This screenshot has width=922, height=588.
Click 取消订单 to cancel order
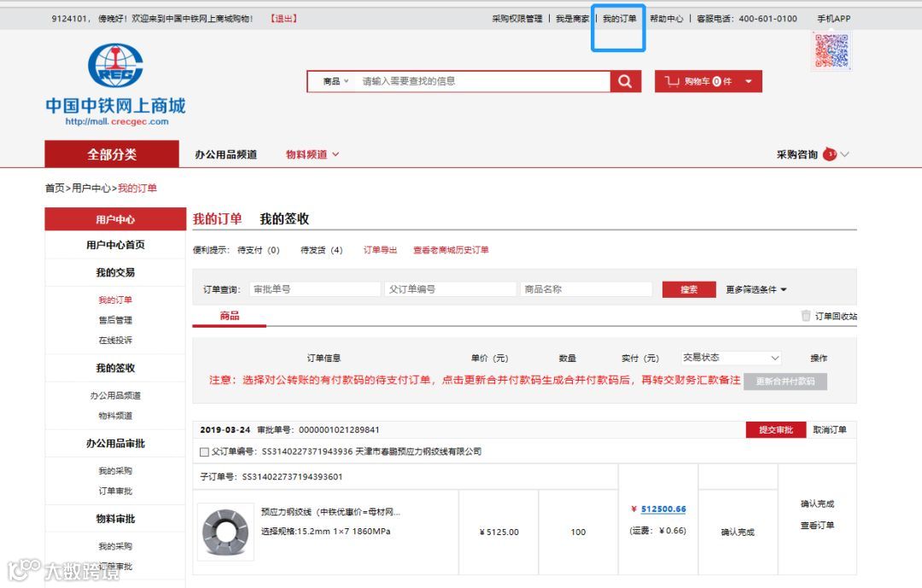(830, 430)
